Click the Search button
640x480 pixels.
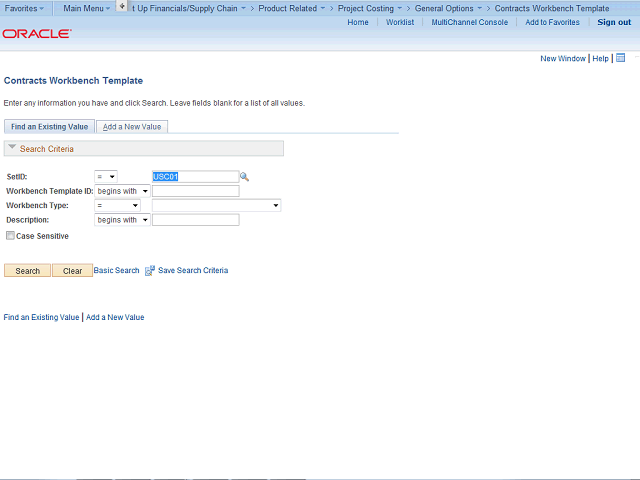(27, 271)
